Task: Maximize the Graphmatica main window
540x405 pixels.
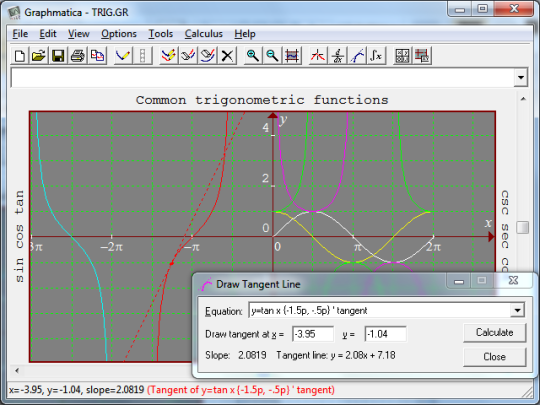Action: pos(482,9)
